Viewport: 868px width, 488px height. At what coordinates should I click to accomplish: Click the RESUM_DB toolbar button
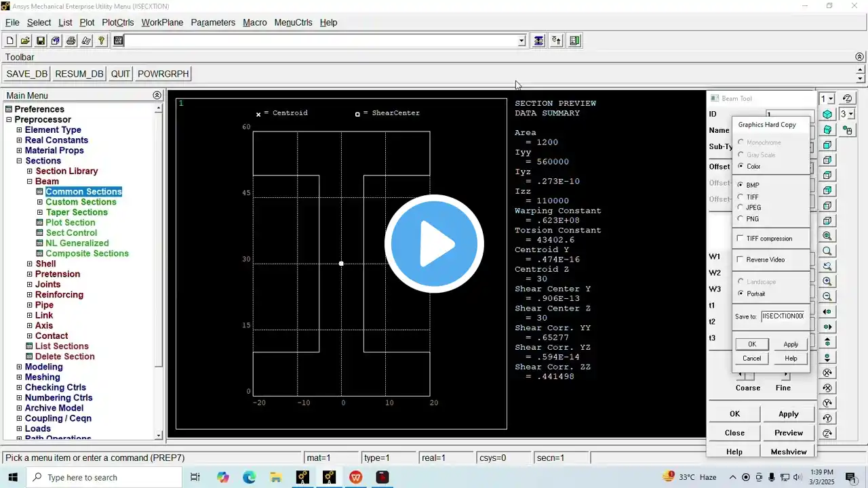tap(79, 74)
